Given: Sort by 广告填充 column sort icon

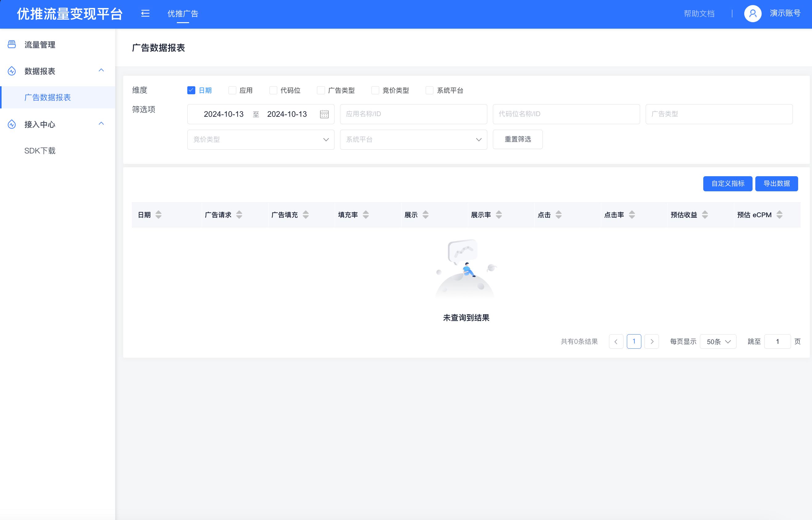Looking at the screenshot, I should (x=306, y=214).
